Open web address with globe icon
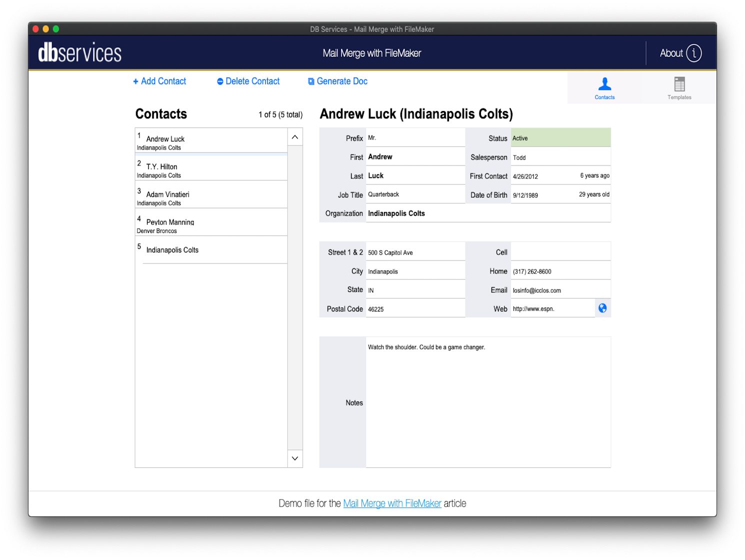 [x=602, y=308]
